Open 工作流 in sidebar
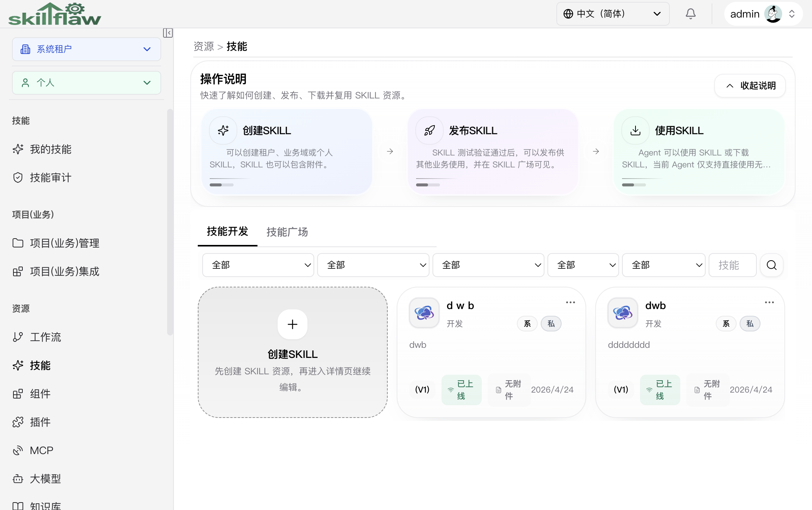Image resolution: width=812 pixels, height=510 pixels. (x=87, y=337)
